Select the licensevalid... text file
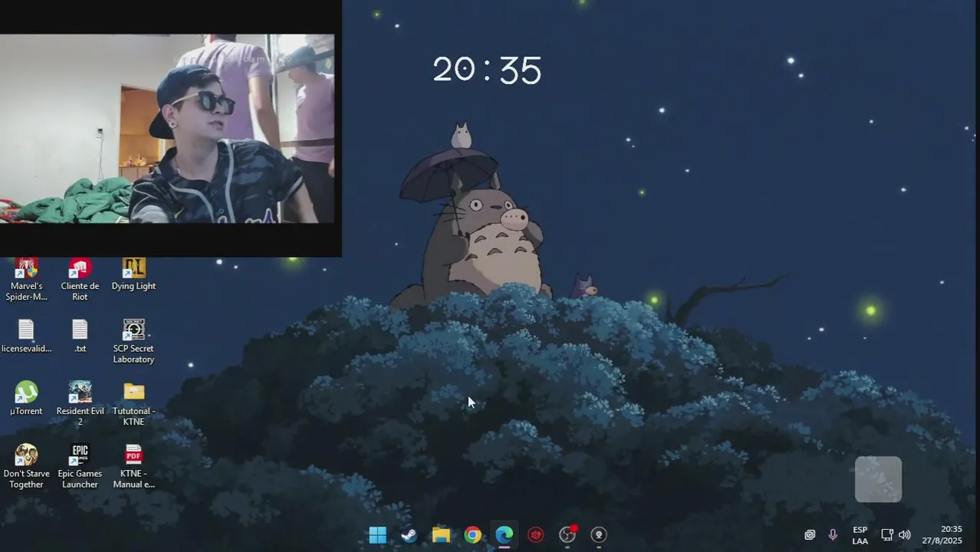The height and width of the screenshot is (552, 980). pos(26,337)
